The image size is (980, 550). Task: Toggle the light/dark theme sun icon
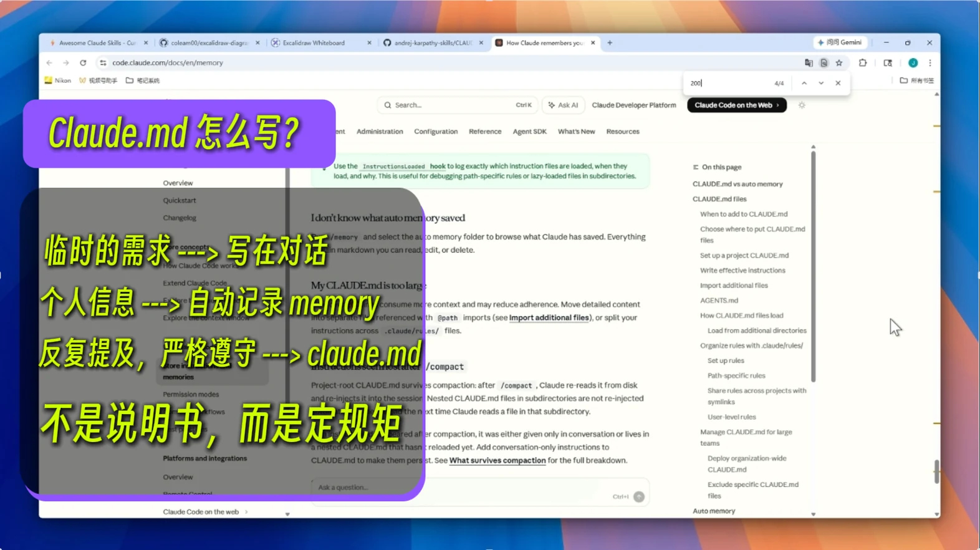point(802,105)
